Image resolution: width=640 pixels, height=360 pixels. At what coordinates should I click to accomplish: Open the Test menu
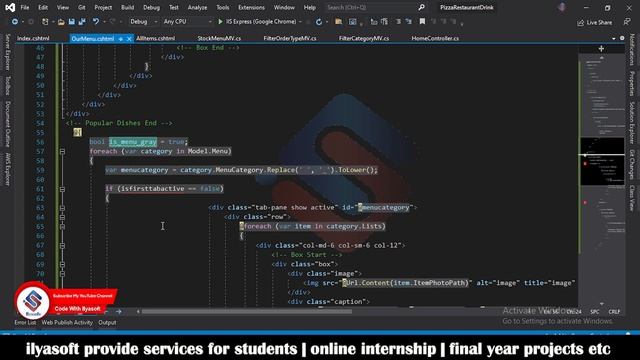click(173, 7)
